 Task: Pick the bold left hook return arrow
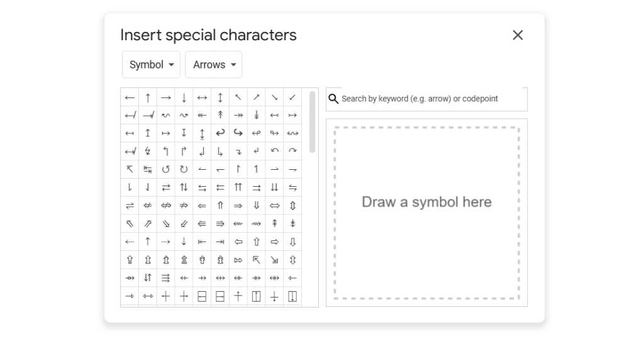click(220, 133)
